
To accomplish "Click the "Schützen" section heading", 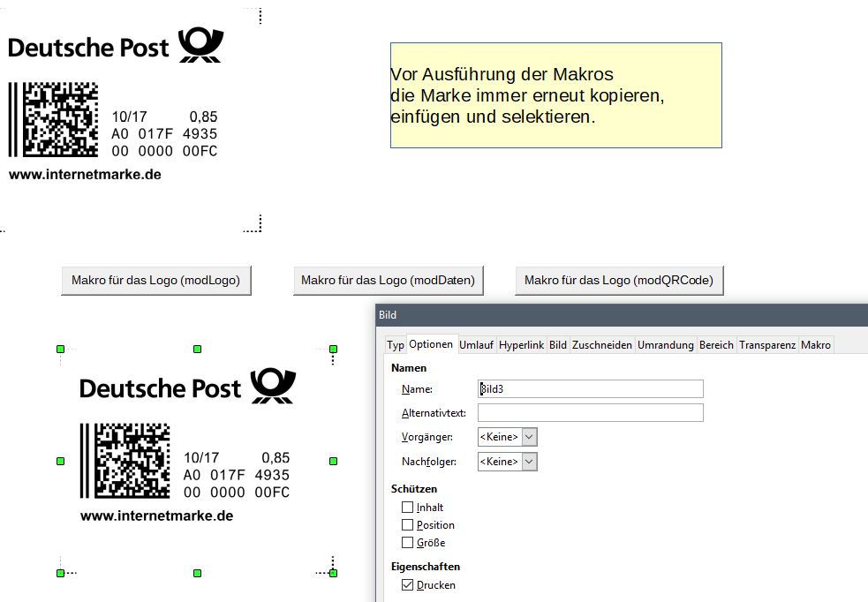I will click(414, 488).
